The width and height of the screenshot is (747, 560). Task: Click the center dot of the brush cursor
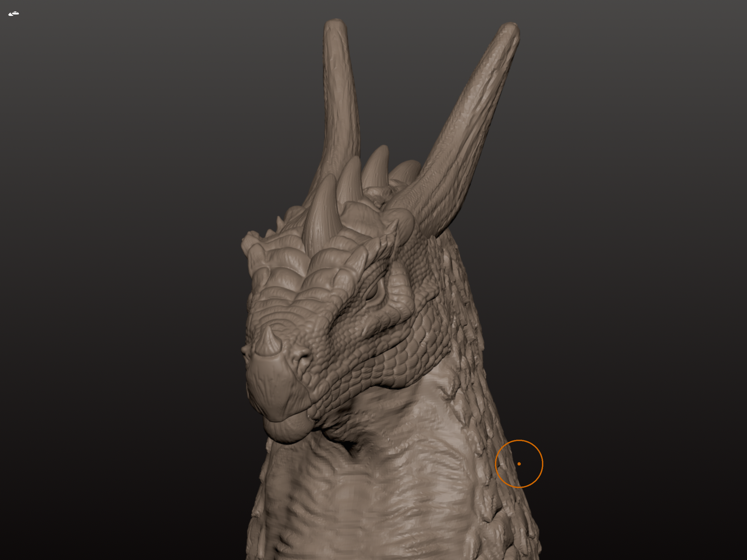coord(519,464)
